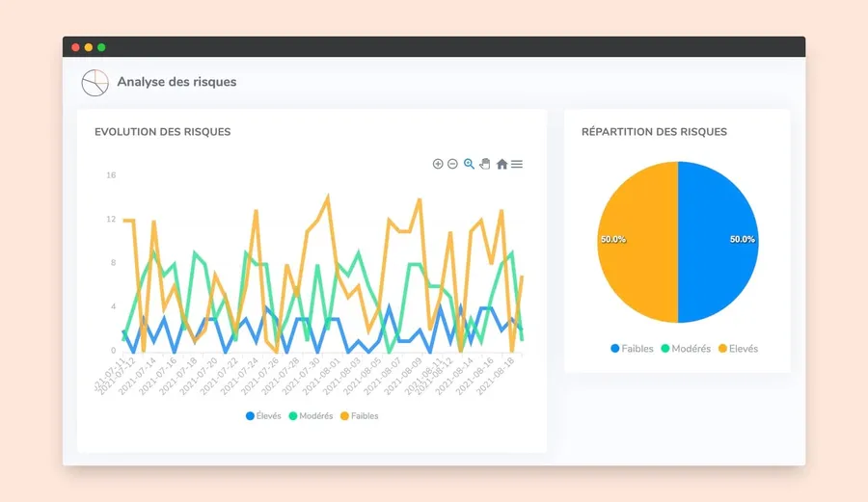
Task: Toggle Faibles entry in pie chart legend
Action: pos(632,348)
